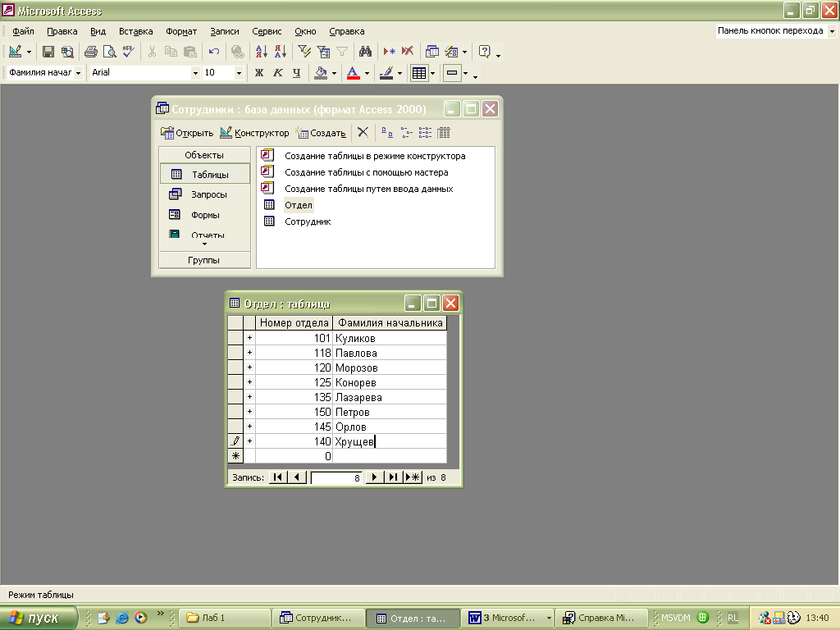This screenshot has width=840, height=630.
Task: Switch to Справка Mi... taskbar window
Action: [601, 618]
